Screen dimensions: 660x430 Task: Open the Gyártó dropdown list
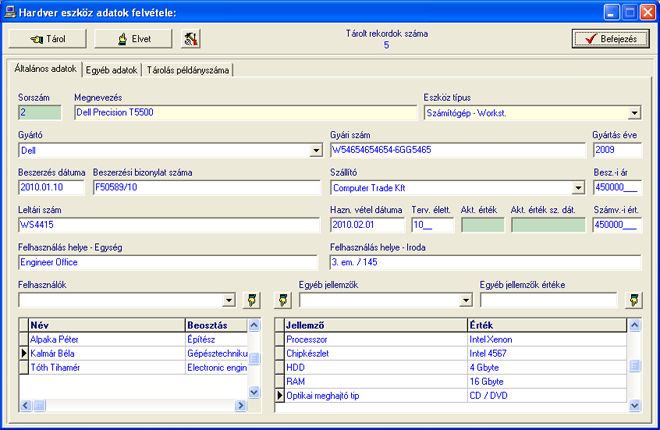tap(315, 151)
